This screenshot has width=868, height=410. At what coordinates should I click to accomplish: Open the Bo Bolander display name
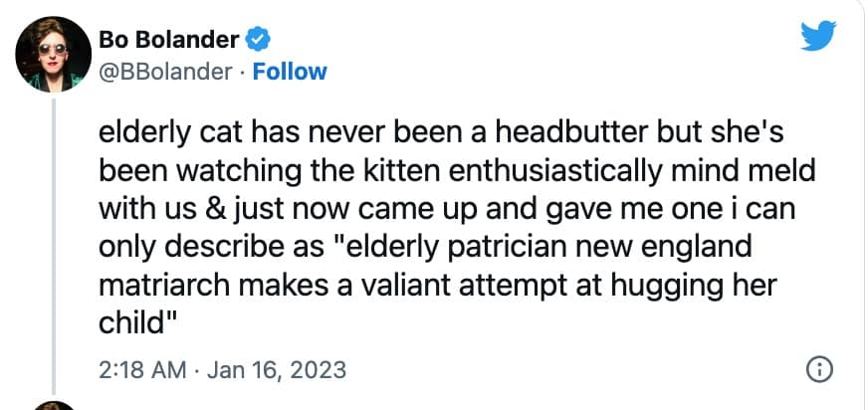[169, 41]
